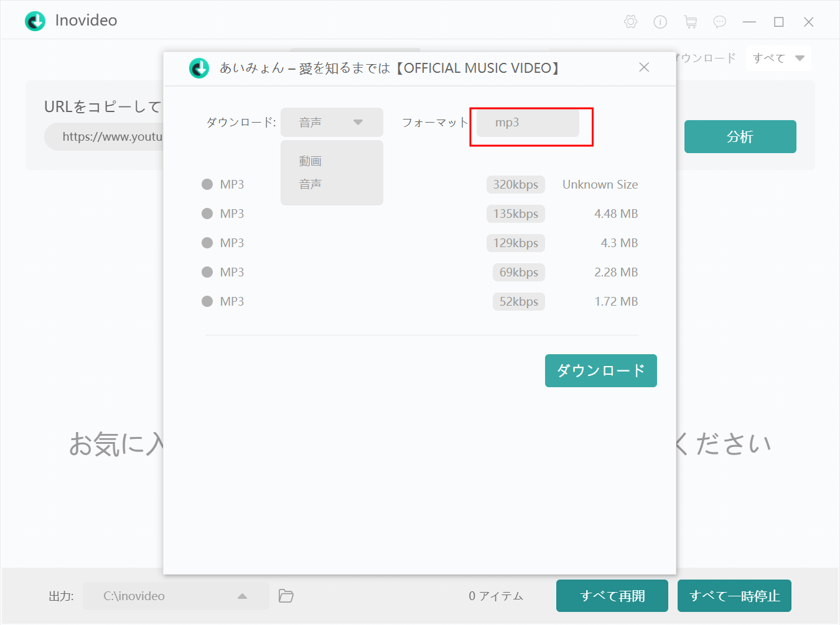Select the 320kbps MP3 radio option
The height and width of the screenshot is (625, 840).
click(x=207, y=184)
